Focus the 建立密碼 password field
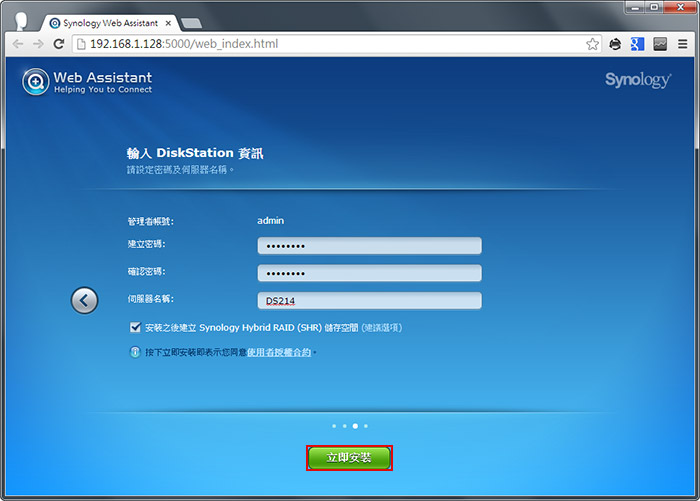Screen dimensions: 700x501 tap(369, 246)
